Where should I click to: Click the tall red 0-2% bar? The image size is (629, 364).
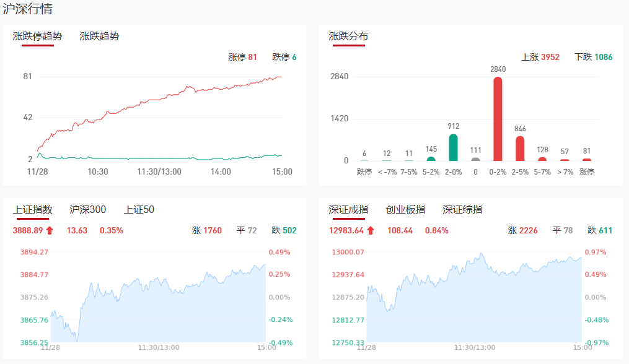click(x=498, y=119)
